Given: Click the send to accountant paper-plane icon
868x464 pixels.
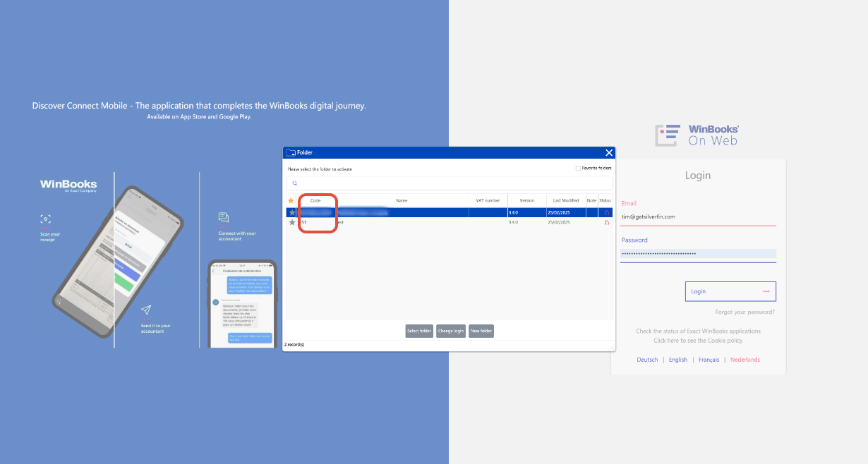Looking at the screenshot, I should pyautogui.click(x=146, y=310).
